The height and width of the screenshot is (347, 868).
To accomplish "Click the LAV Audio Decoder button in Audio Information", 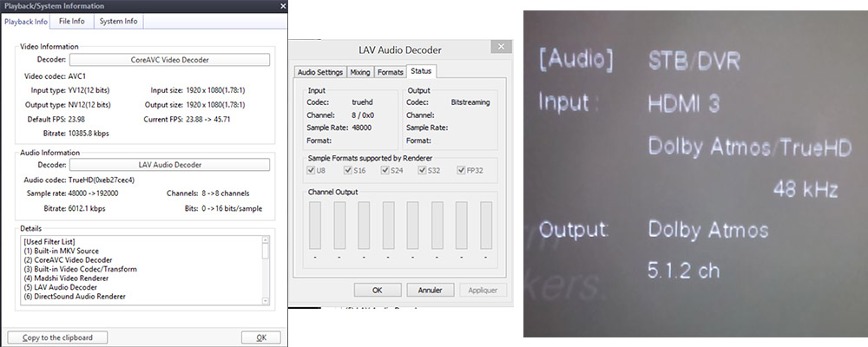I will [x=169, y=164].
